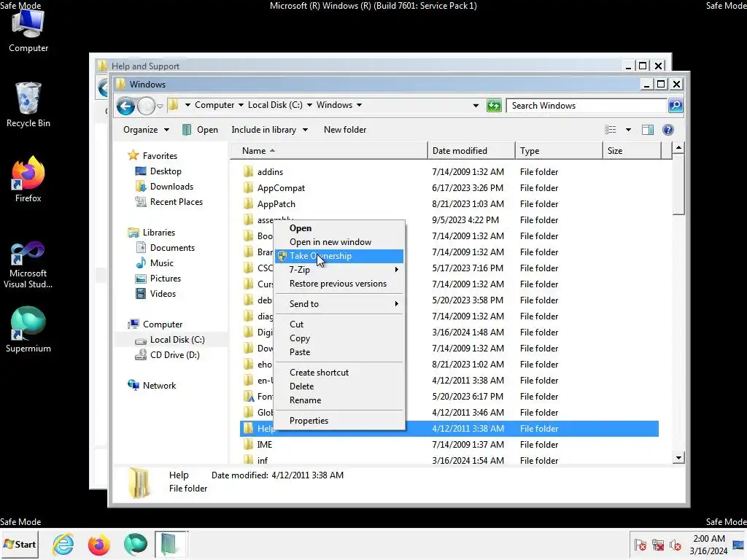Sort by the Size column header
747x560 pixels.
tap(632, 150)
